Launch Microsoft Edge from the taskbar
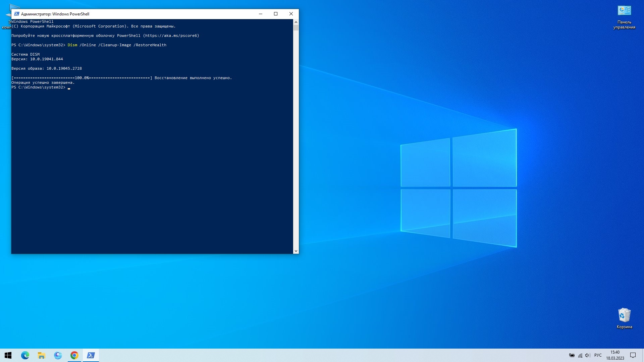This screenshot has width=644, height=362. pyautogui.click(x=25, y=355)
